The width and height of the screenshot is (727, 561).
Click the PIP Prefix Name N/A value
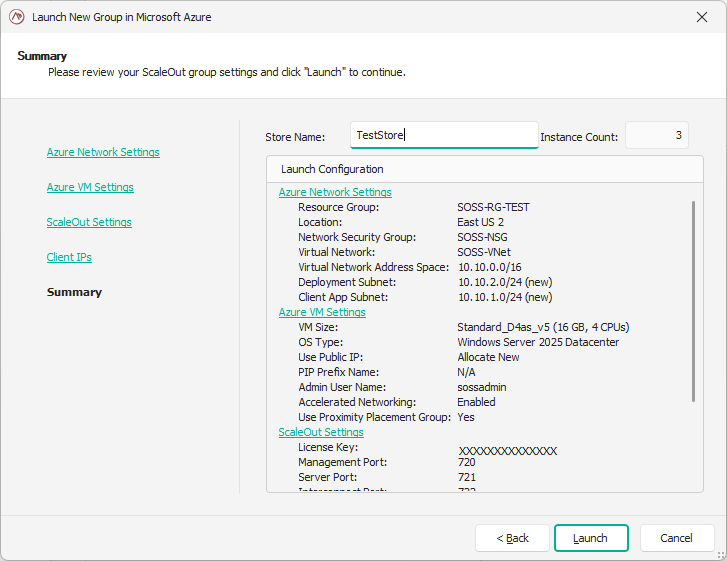click(466, 372)
